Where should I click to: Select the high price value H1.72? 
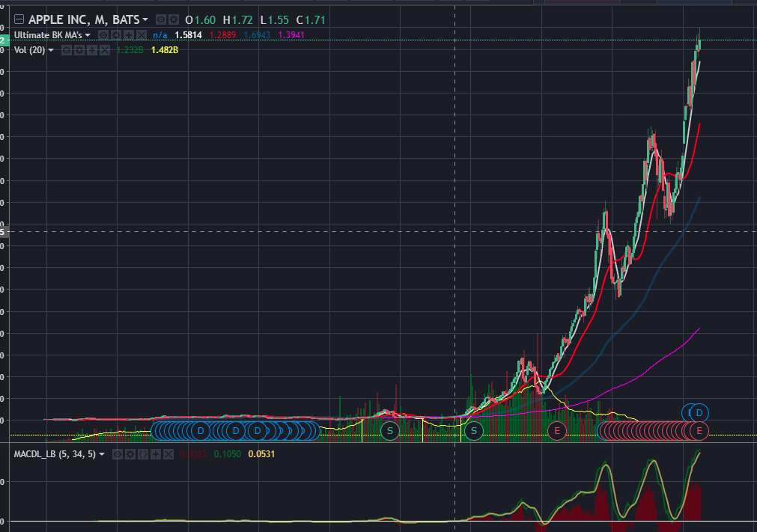pos(237,19)
